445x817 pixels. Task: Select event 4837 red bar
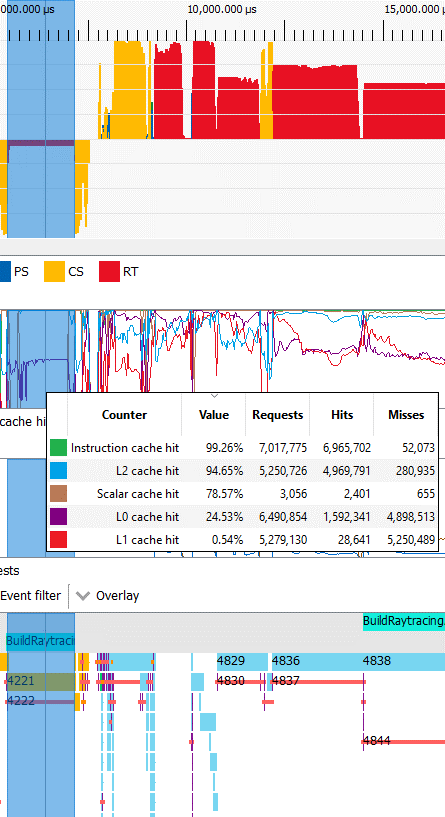point(318,681)
